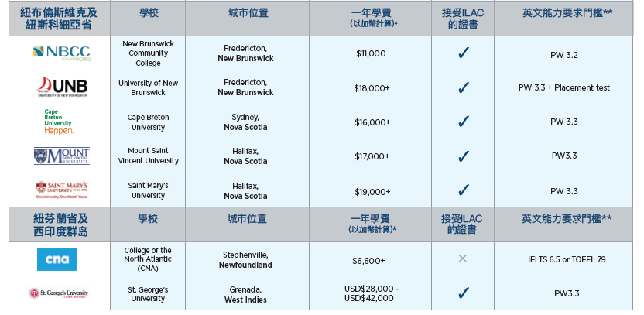
Task: Click the Mount Saint Vincent University logo
Action: pyautogui.click(x=62, y=156)
